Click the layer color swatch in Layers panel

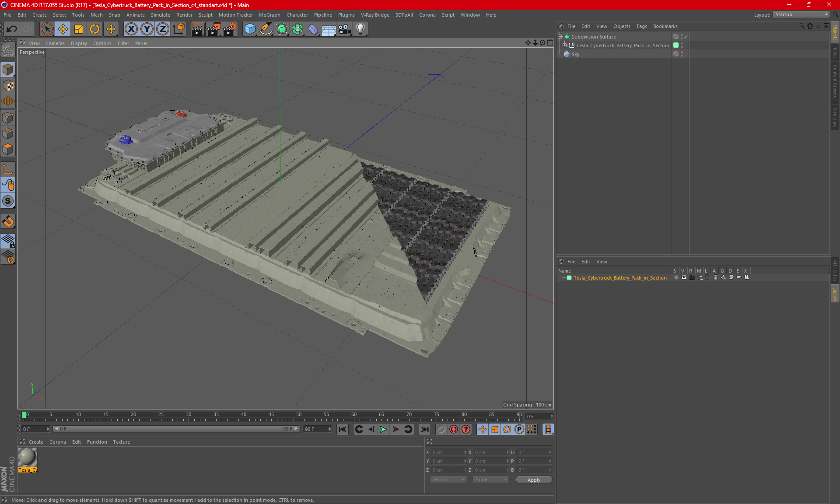click(x=569, y=278)
